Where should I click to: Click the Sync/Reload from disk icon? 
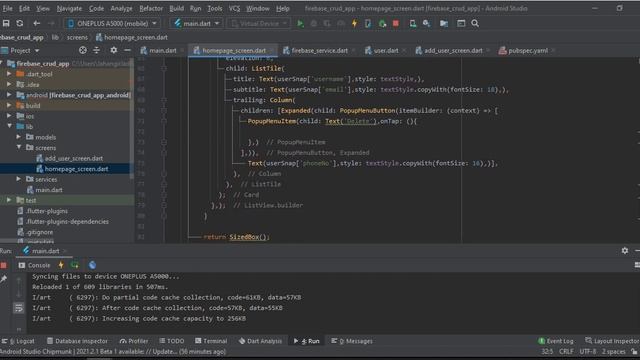pos(20,24)
